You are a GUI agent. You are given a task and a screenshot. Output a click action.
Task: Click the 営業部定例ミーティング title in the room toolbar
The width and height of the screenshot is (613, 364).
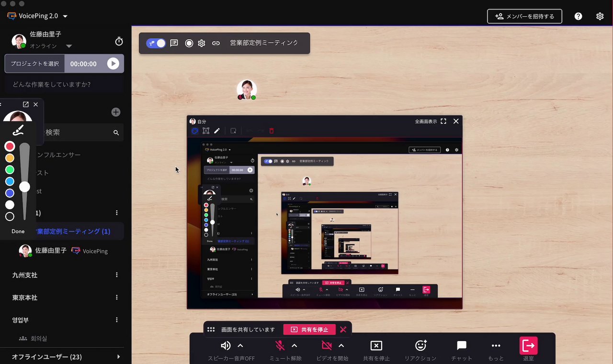[264, 43]
